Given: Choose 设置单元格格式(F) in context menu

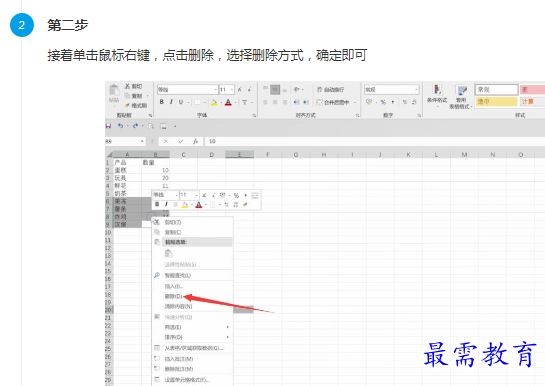Looking at the screenshot, I should pos(193,380).
